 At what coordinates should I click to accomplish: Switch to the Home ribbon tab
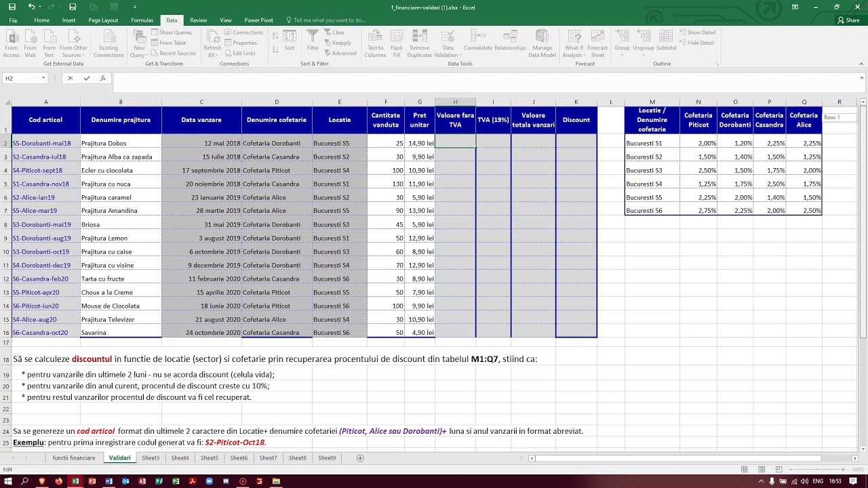click(42, 20)
